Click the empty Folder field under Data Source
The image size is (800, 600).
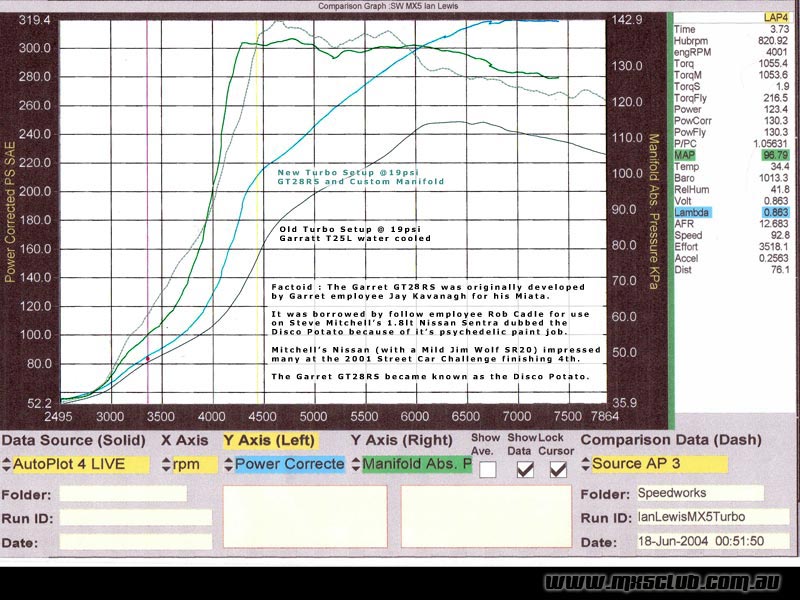coord(123,494)
